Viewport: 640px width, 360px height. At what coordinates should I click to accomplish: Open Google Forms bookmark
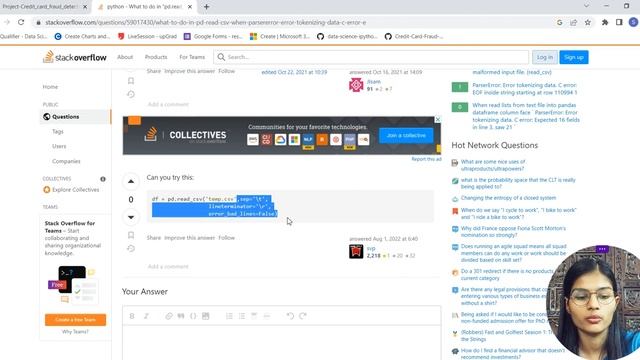(x=213, y=36)
